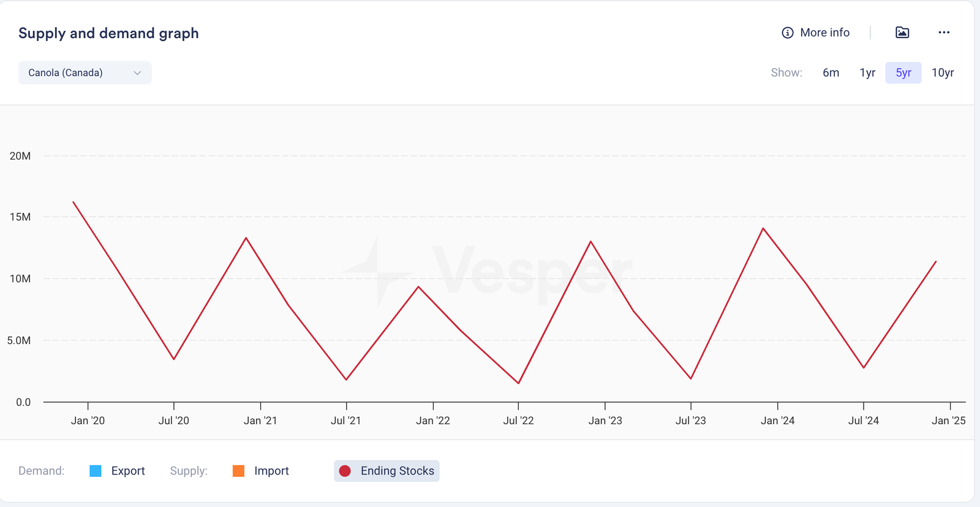Switch to the 1yr time range
Image resolution: width=980 pixels, height=507 pixels.
(867, 73)
